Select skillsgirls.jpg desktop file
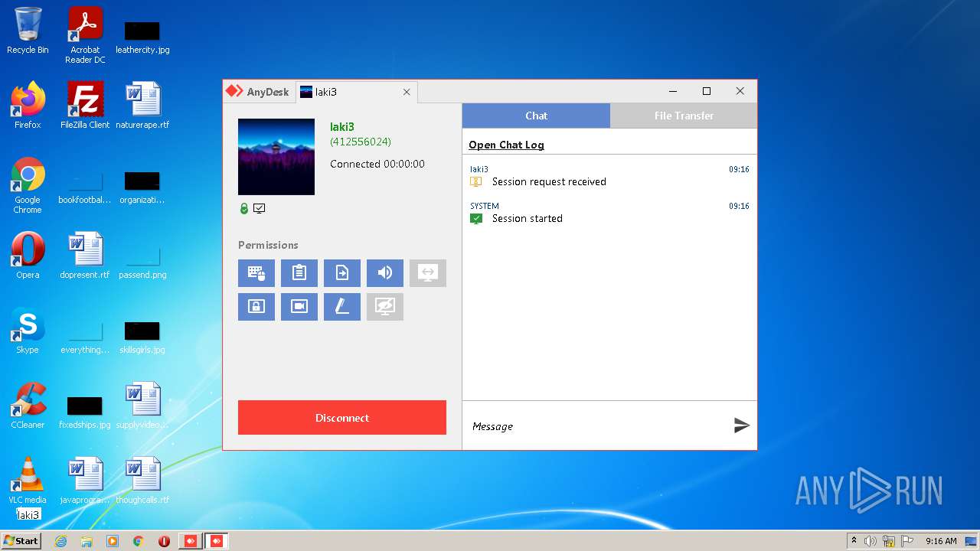 point(142,335)
